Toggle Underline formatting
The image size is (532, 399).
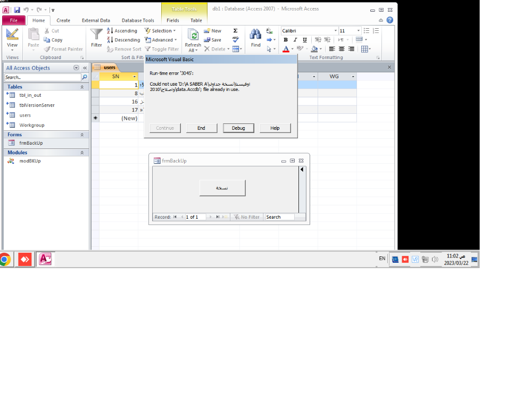(305, 40)
